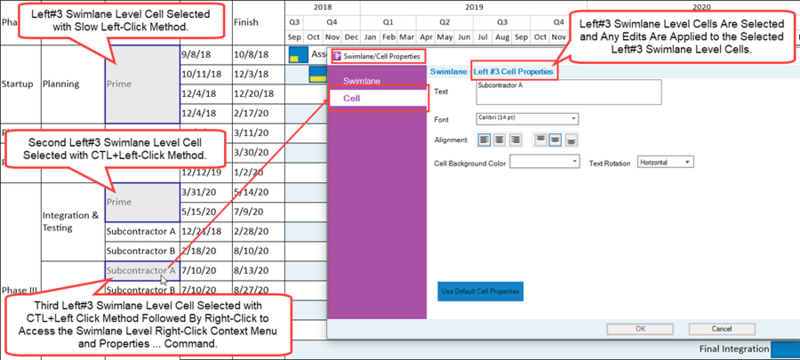The height and width of the screenshot is (360, 800).
Task: Click the 5/15/20 start date cell
Action: click(206, 212)
